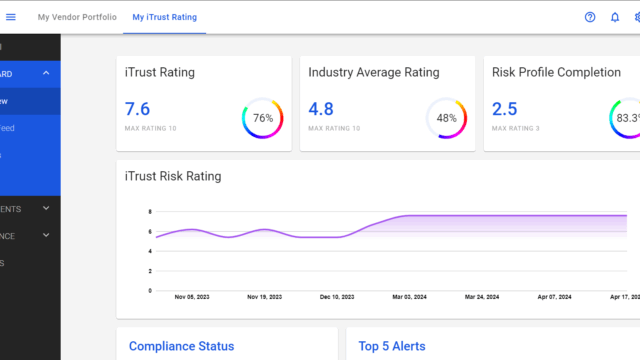Expand the sidebar section ending in NCE

point(46,236)
